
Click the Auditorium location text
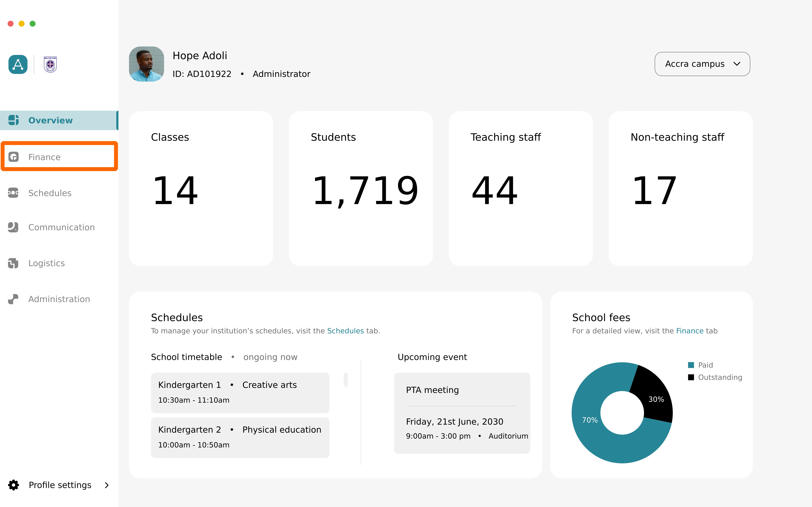508,436
